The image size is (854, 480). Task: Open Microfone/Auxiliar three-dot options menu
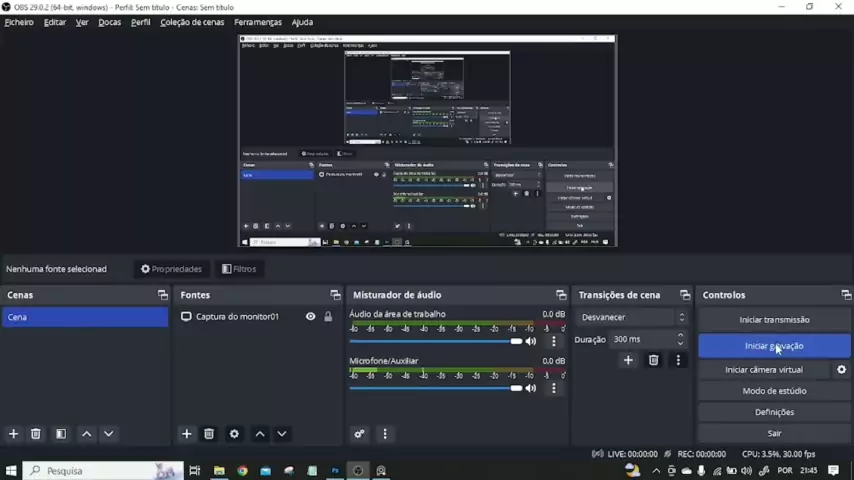click(x=554, y=388)
